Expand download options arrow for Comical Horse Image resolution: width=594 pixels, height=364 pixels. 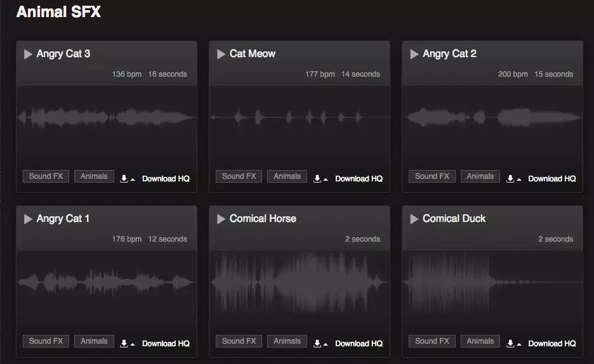pos(326,345)
